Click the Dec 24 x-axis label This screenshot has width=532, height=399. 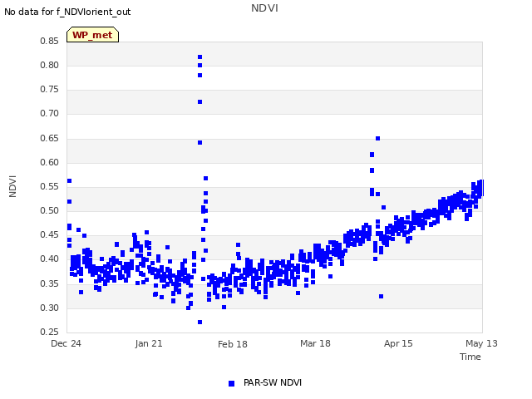pyautogui.click(x=66, y=343)
